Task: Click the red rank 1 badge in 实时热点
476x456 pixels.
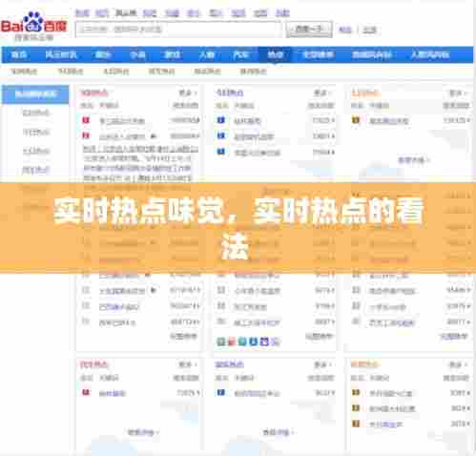Action: point(86,120)
